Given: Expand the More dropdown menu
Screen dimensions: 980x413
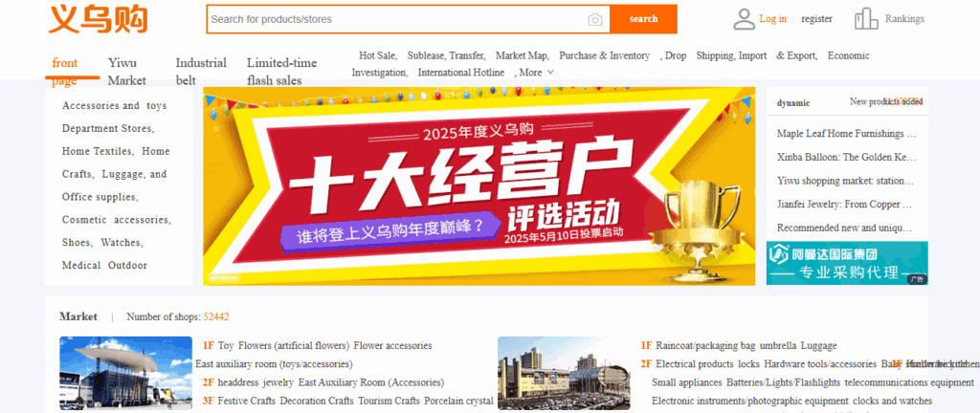Looking at the screenshot, I should pos(535,73).
